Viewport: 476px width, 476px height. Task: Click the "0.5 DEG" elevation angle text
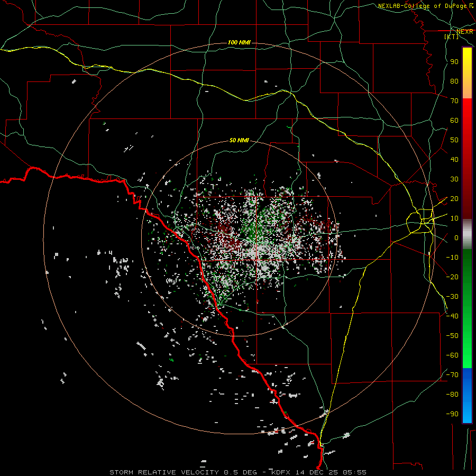point(241,472)
